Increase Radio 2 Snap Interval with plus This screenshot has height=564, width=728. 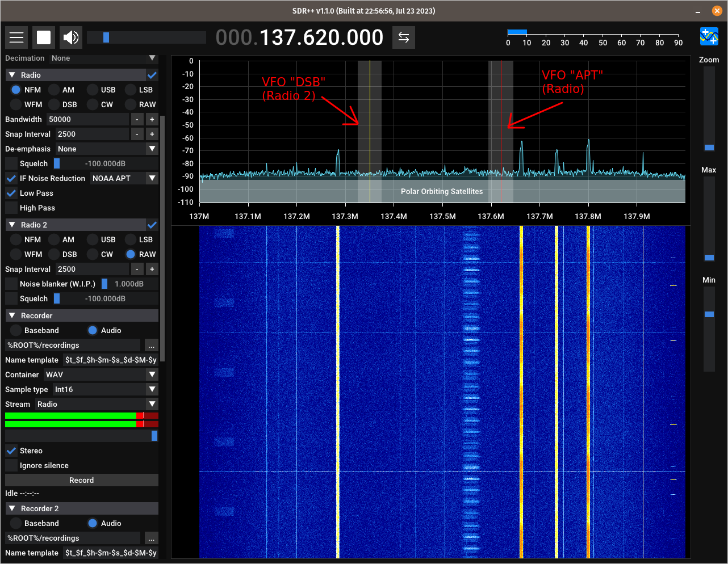coord(152,269)
